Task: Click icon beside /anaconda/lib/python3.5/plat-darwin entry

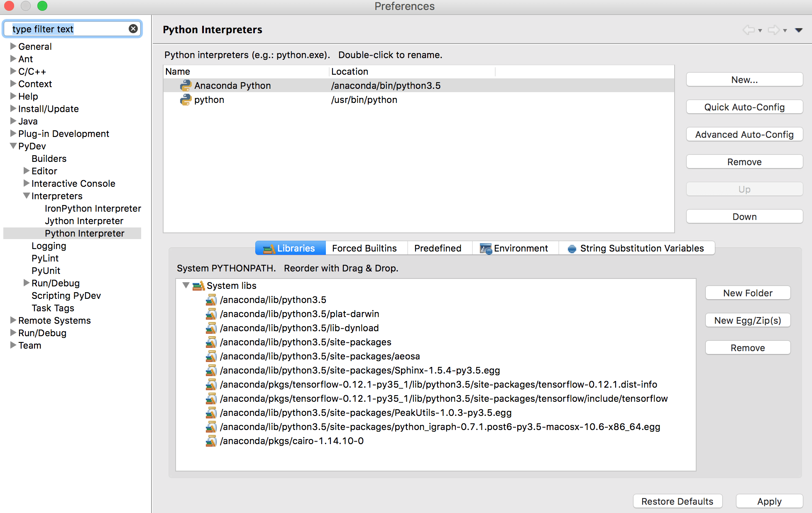Action: (211, 314)
